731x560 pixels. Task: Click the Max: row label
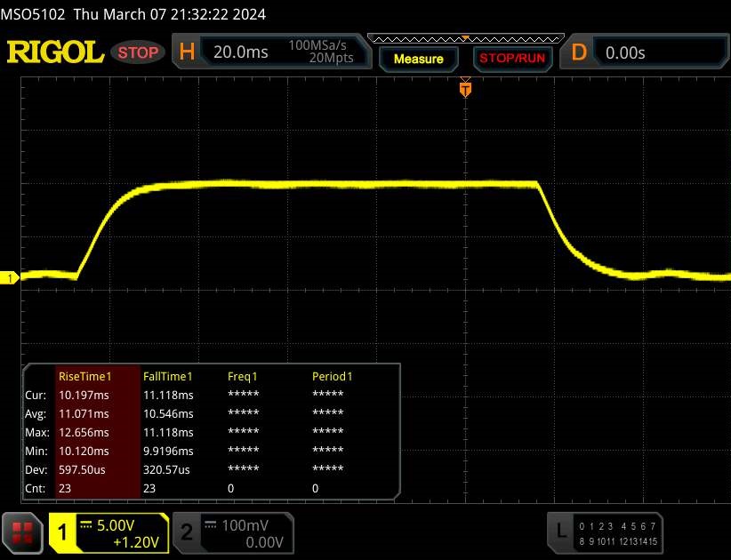point(37,432)
